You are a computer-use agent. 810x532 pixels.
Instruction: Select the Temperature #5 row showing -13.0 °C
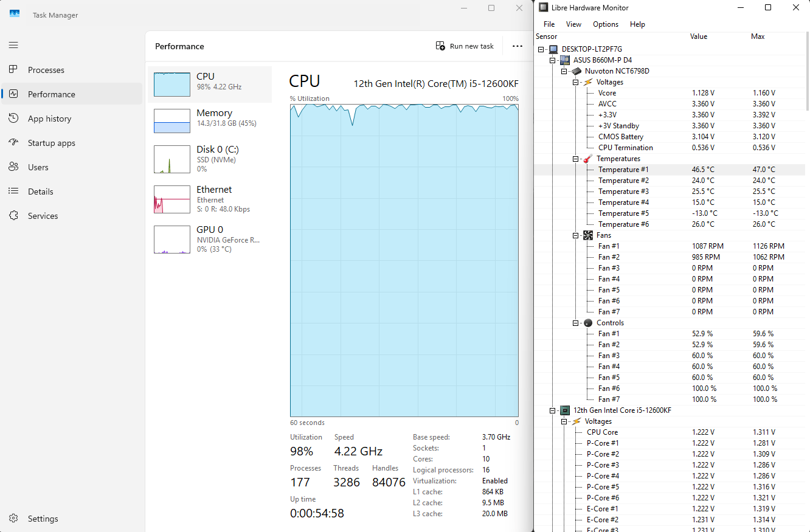669,213
